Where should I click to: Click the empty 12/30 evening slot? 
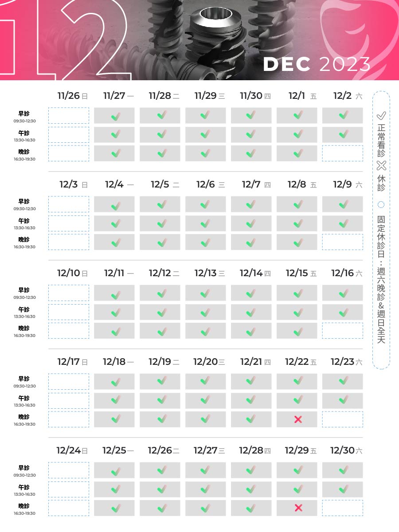click(343, 508)
